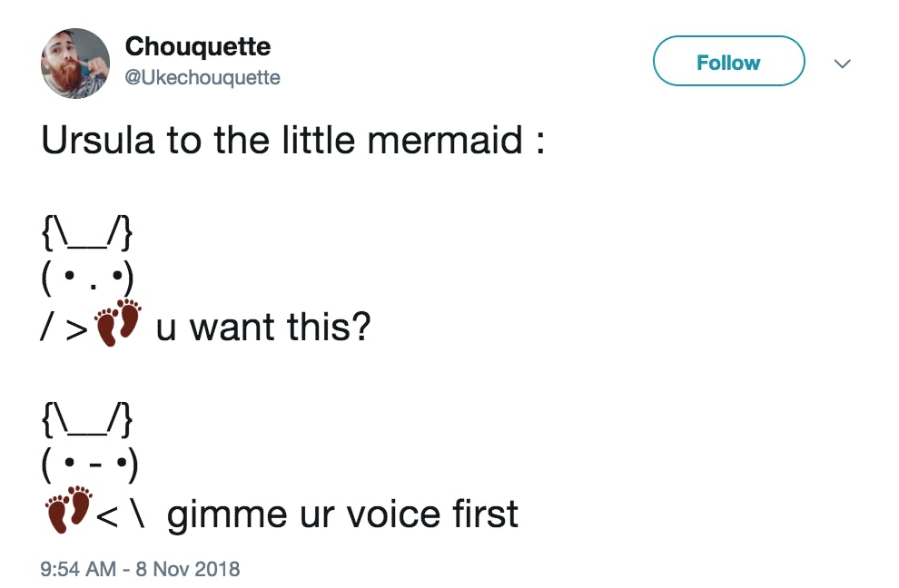Click the "Ursula to the little mermaid" line
The image size is (899, 588).
292,141
